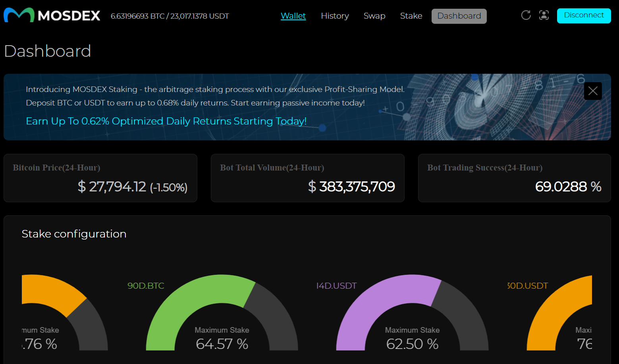This screenshot has height=364, width=619.
Task: Select the 14D.USDT purple stake gauge
Action: 412,312
